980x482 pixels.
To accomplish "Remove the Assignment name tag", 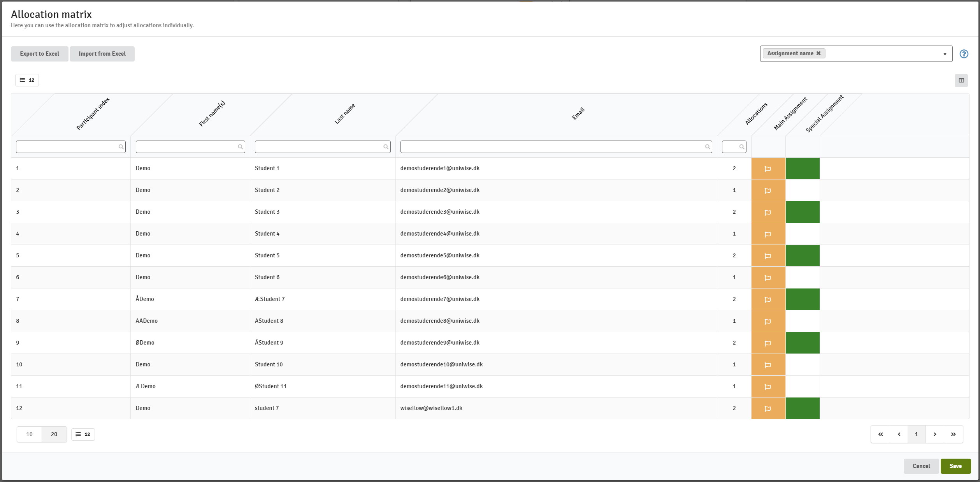I will click(818, 53).
